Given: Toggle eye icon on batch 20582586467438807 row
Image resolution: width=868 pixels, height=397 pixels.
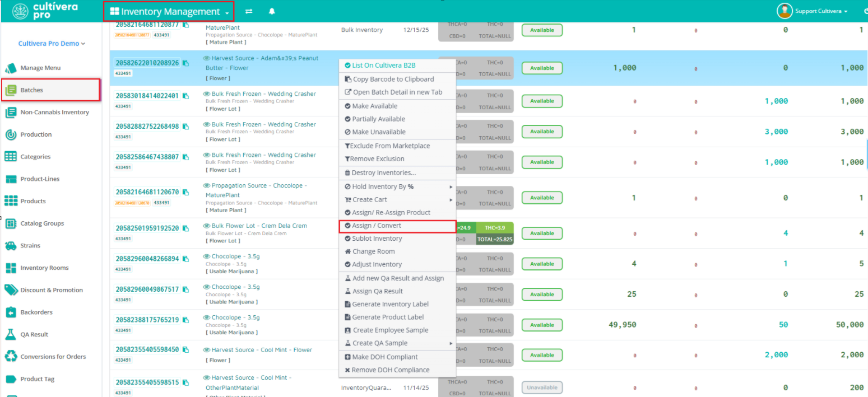Looking at the screenshot, I should pos(207,155).
